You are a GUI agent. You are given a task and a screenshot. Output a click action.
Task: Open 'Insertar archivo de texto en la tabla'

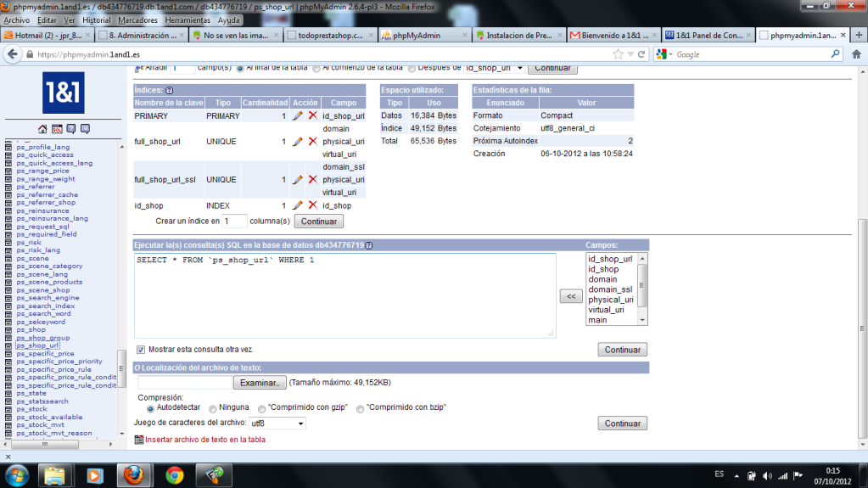(204, 440)
